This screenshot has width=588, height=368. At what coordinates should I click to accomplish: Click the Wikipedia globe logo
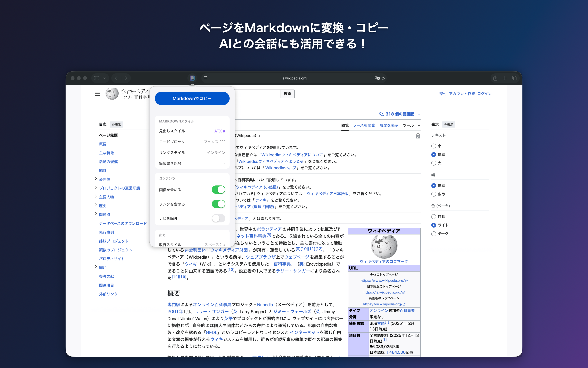(112, 94)
